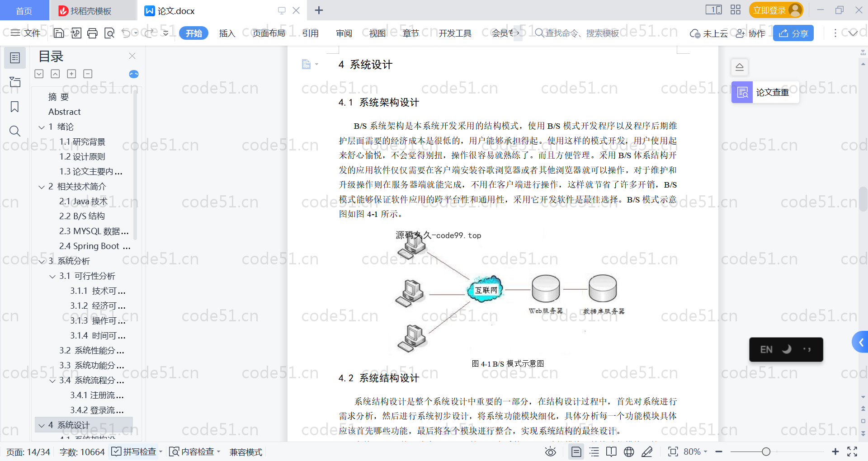Click the window layout icon in the title bar
The width and height of the screenshot is (868, 461).
[713, 10]
